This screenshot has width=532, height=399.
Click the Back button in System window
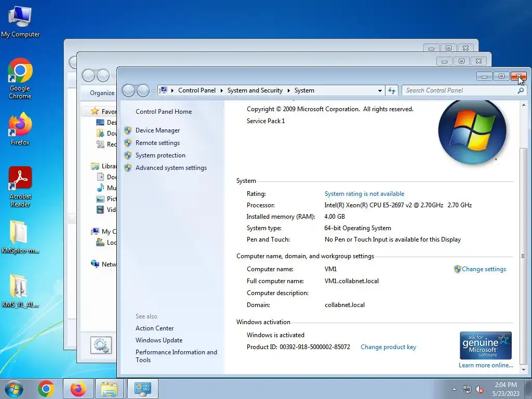(x=129, y=90)
